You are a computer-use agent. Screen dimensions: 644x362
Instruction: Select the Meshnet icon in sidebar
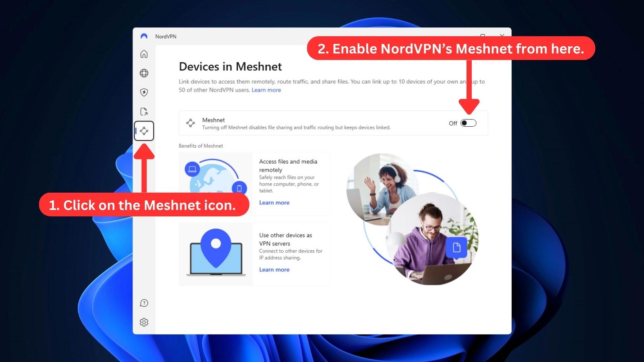(144, 131)
